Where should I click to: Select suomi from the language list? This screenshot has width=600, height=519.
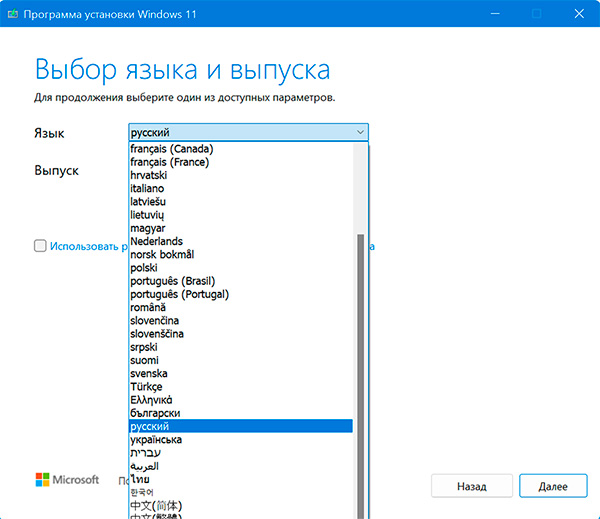point(144,360)
